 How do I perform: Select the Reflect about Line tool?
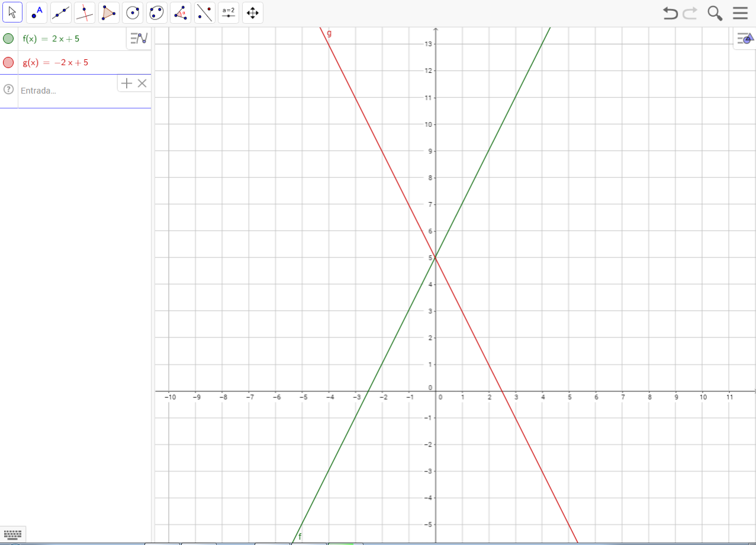pyautogui.click(x=204, y=12)
